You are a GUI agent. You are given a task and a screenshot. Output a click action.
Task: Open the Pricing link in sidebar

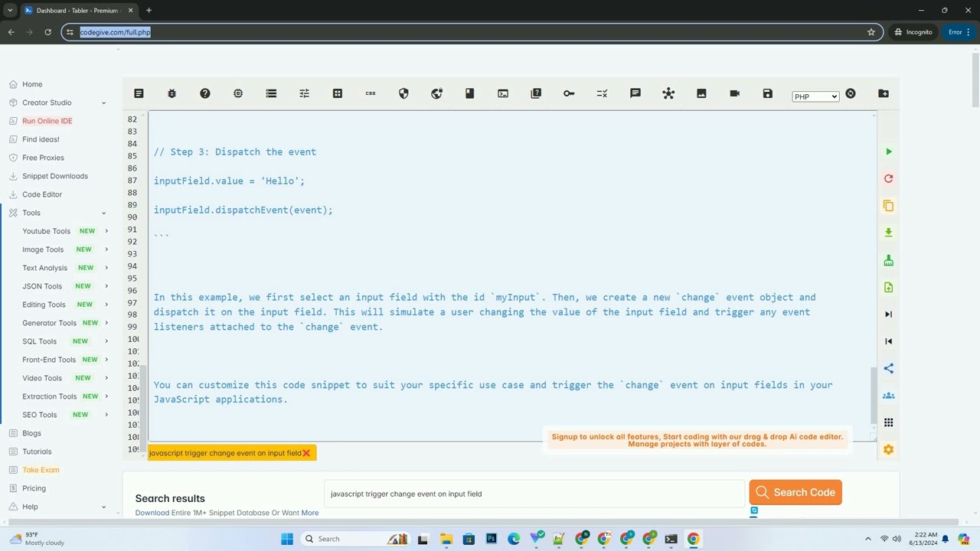[34, 488]
